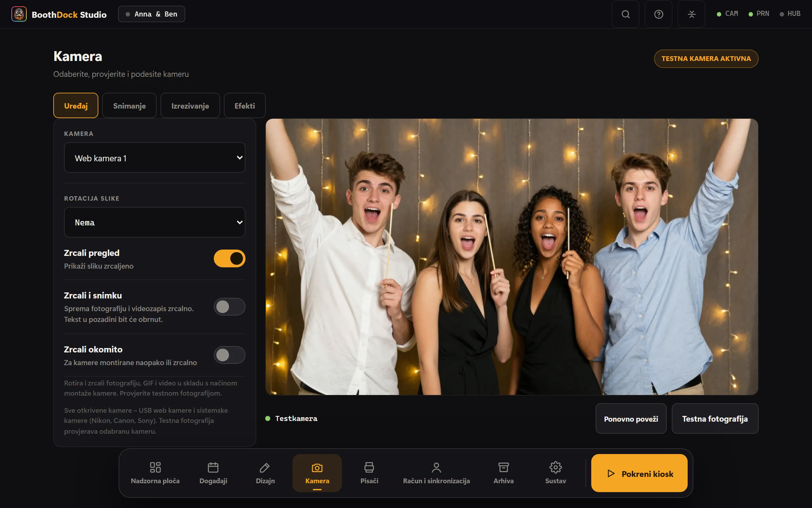Open the Rotacija slike dropdown
The height and width of the screenshot is (508, 812).
155,223
